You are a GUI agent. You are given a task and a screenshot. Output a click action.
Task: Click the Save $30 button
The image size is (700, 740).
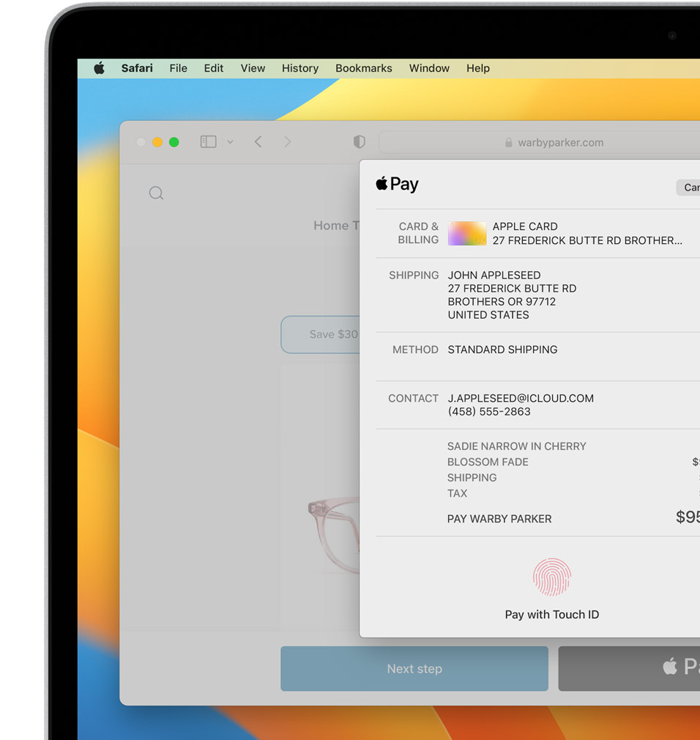pyautogui.click(x=322, y=334)
